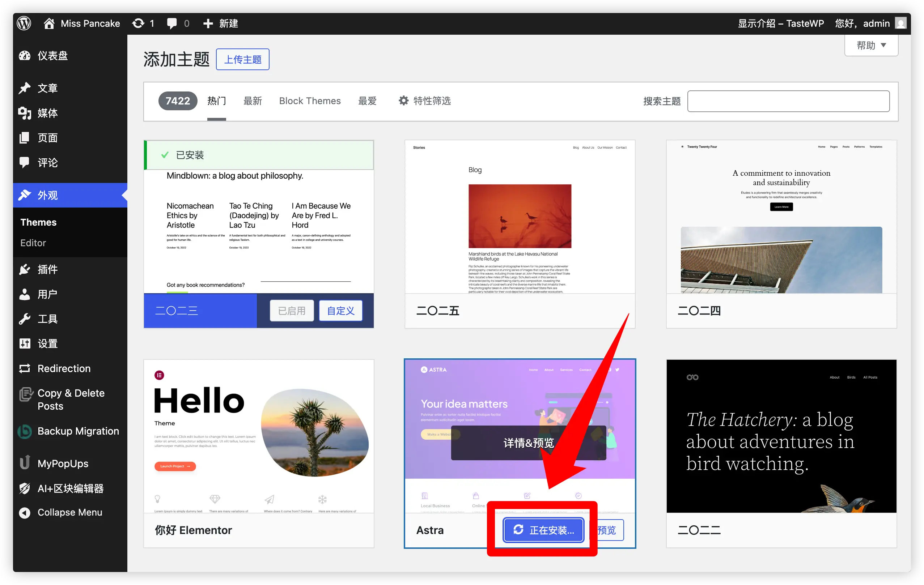Image resolution: width=924 pixels, height=585 pixels.
Task: Switch to the 最新 tab
Action: (253, 101)
